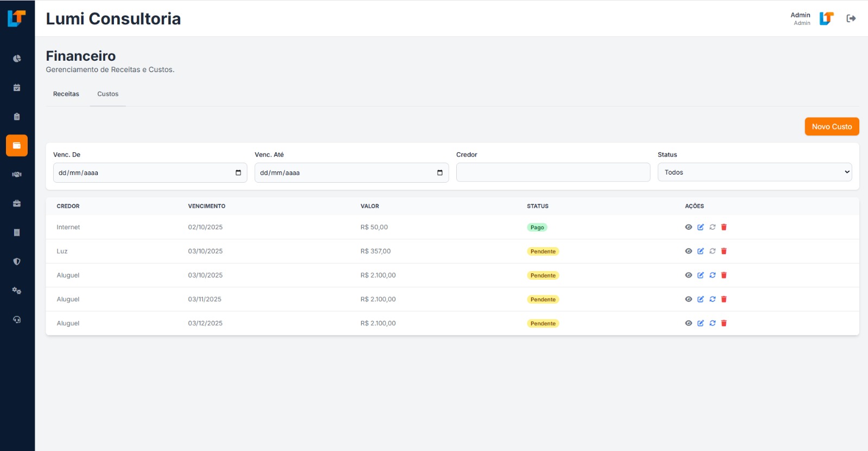Click the headset support icon in sidebar

pos(17,320)
